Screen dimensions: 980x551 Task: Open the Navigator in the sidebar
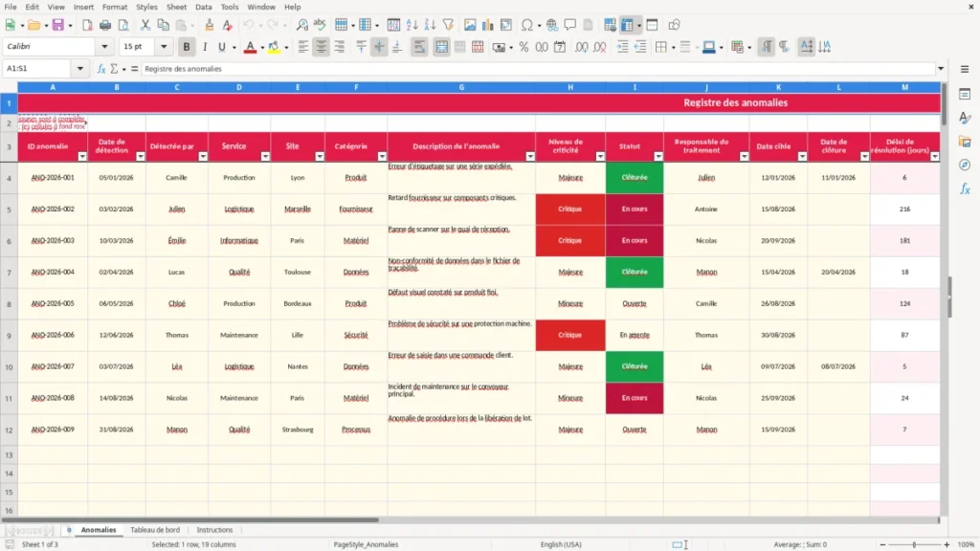point(965,165)
